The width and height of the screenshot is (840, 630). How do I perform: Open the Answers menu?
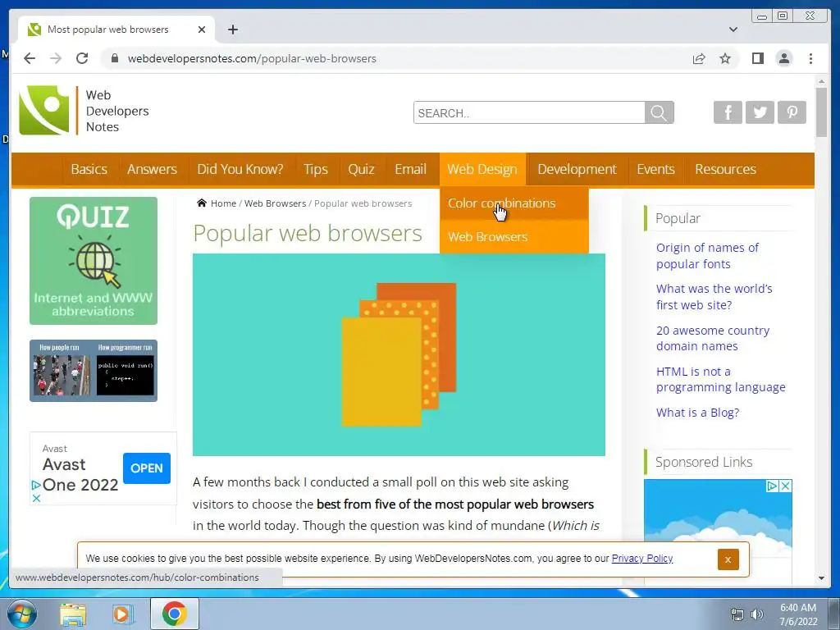[x=152, y=169]
